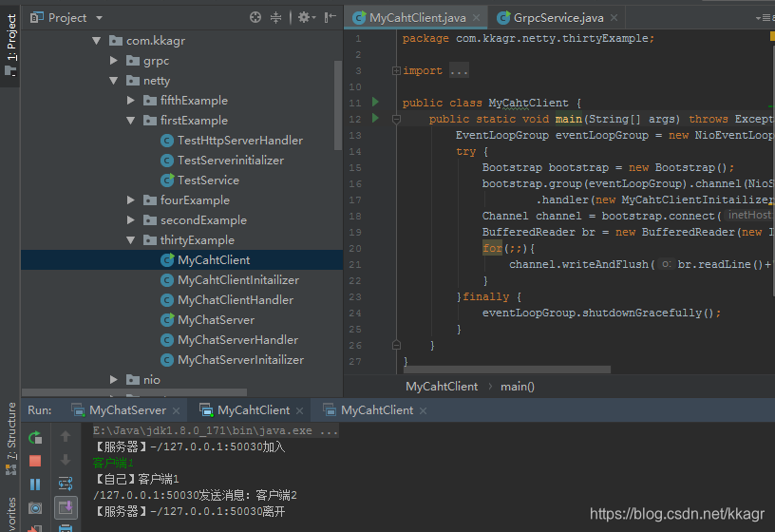Close the MyCahtClient.java editor tab
This screenshot has width=775, height=532.
(476, 18)
